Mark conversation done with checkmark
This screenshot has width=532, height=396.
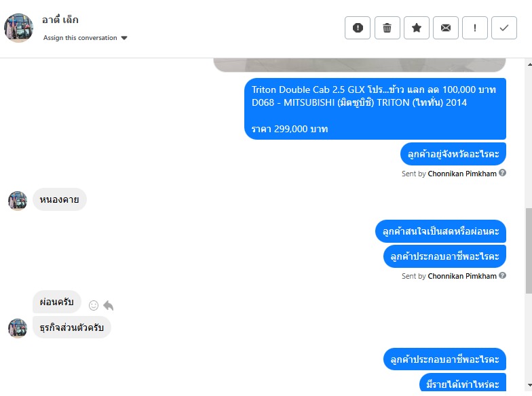pos(504,28)
